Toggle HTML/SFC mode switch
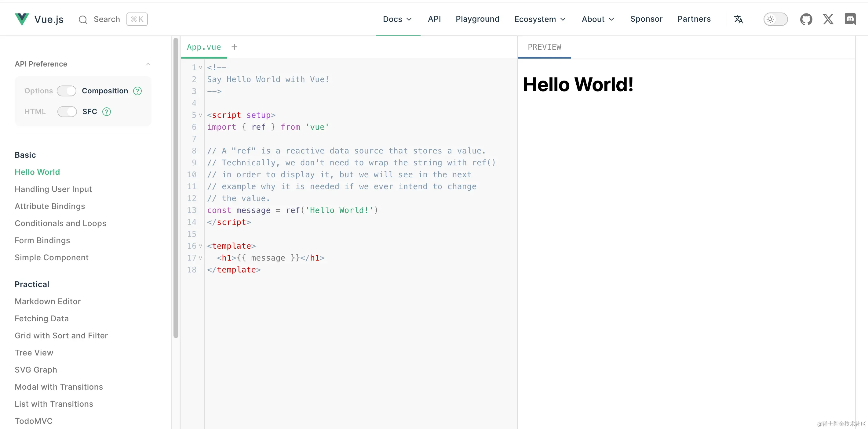This screenshot has height=429, width=868. point(67,112)
